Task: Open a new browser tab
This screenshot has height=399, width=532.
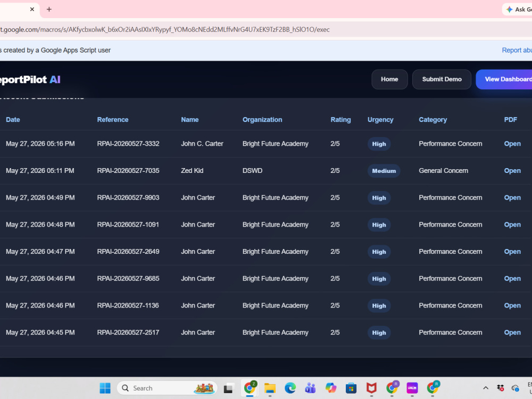Action: [49, 9]
